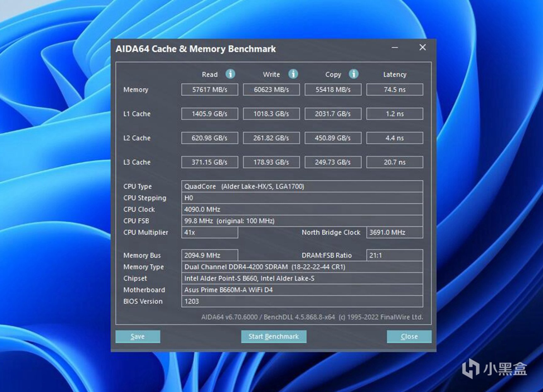Select the Memory Read value 57617 MB/s
This screenshot has width=543, height=392.
click(x=210, y=90)
